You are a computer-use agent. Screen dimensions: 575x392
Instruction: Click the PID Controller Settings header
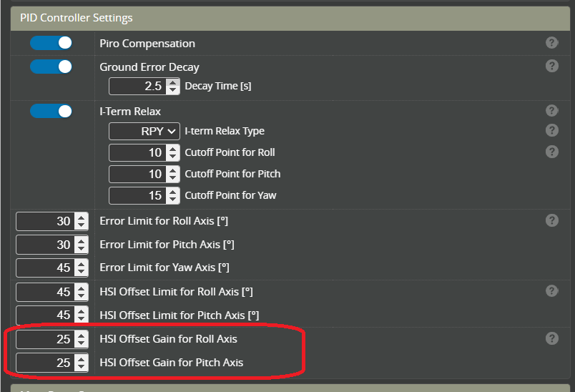pyautogui.click(x=77, y=18)
